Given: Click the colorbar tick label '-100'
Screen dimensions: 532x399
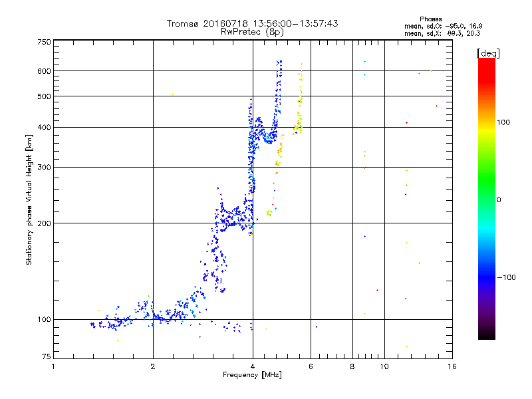Looking at the screenshot, I should pyautogui.click(x=506, y=277).
